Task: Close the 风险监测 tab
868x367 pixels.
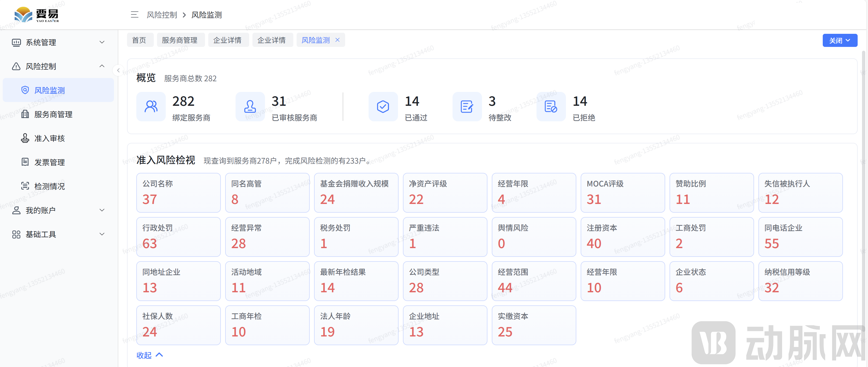Action: click(337, 40)
